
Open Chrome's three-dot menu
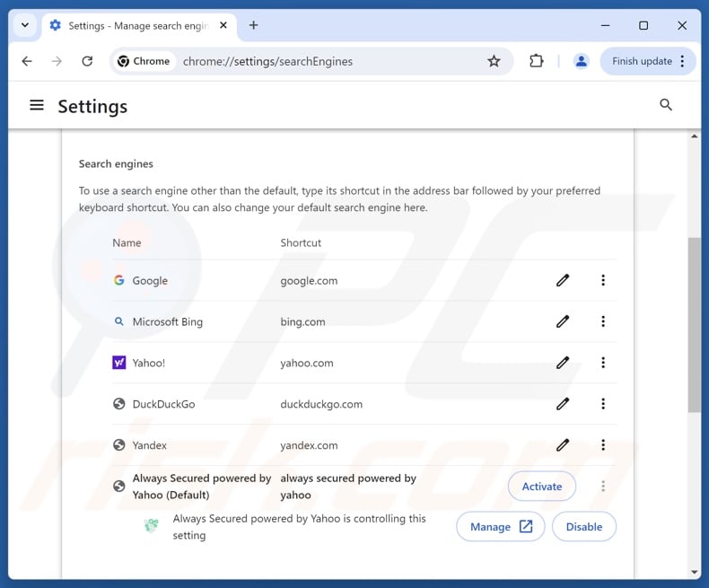coord(682,61)
